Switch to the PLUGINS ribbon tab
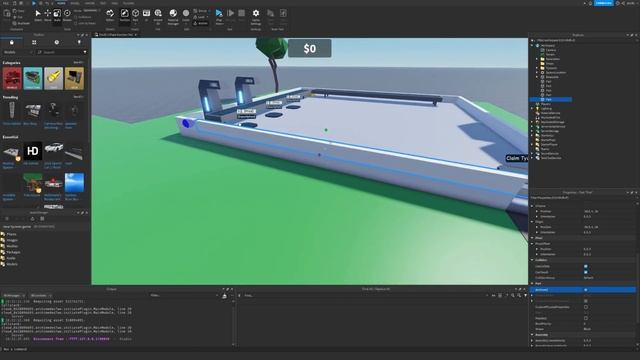 pos(129,3)
